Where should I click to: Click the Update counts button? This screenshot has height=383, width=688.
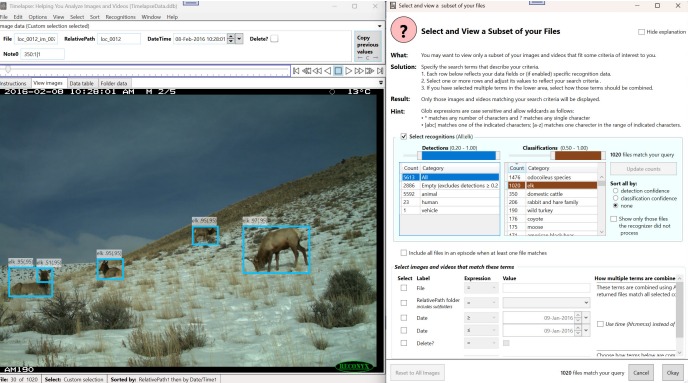[x=643, y=169]
